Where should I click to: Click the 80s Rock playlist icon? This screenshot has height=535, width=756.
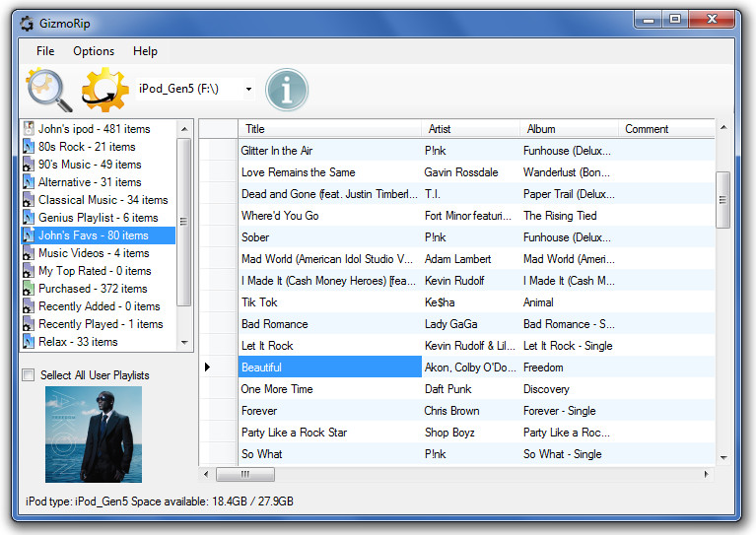[29, 147]
